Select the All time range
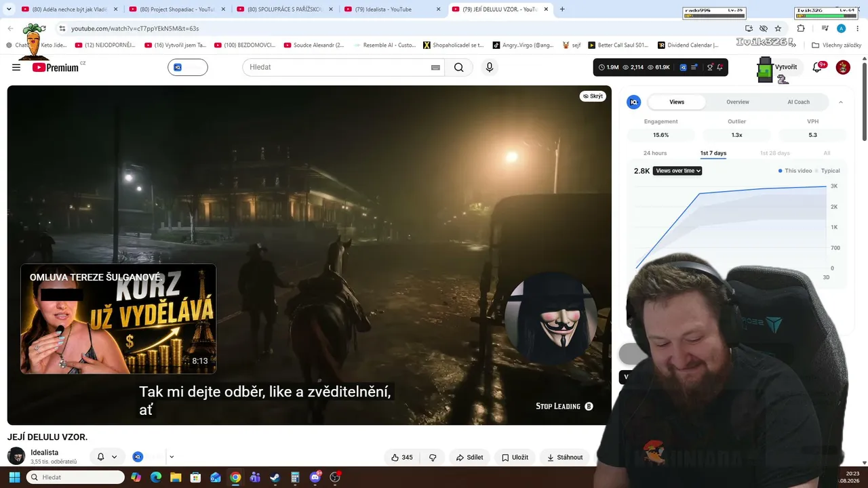 pos(827,153)
